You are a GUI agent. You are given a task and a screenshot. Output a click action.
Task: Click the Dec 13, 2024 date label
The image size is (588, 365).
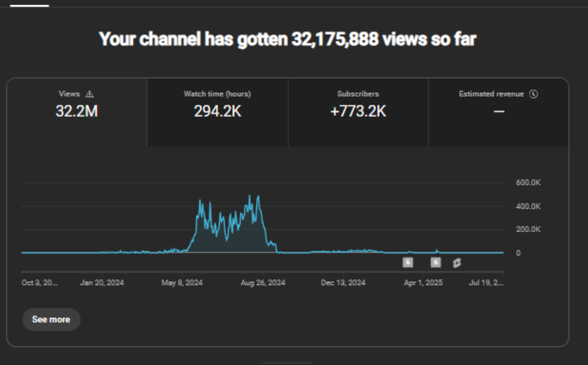[x=343, y=283]
